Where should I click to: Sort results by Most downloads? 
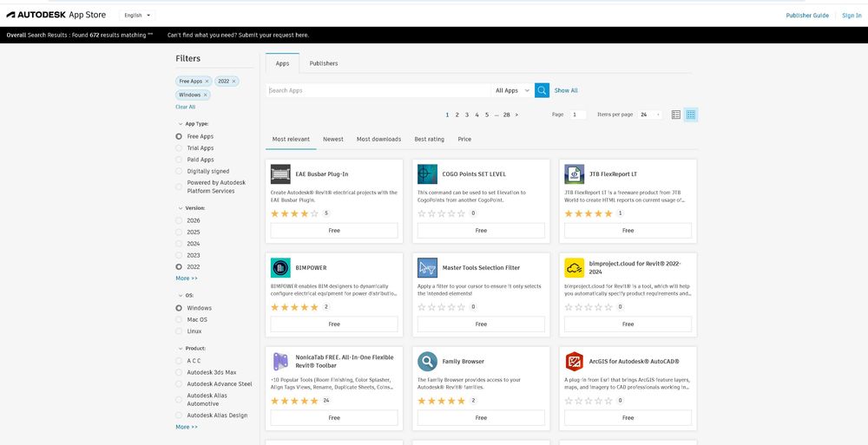378,139
